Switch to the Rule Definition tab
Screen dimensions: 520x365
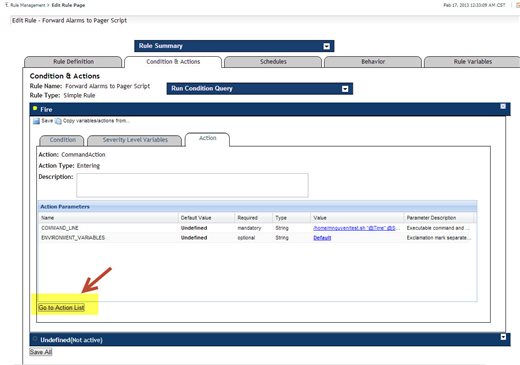coord(73,62)
